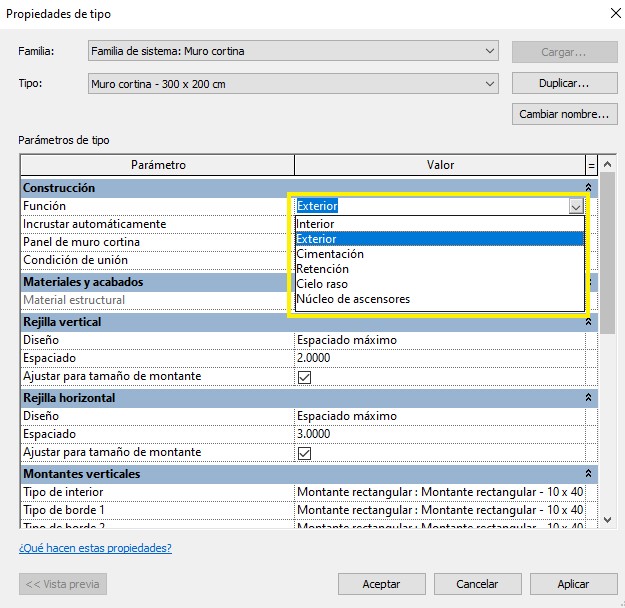Image resolution: width=625 pixels, height=608 pixels.
Task: Choose Cimentación in the function list
Action: coord(330,254)
